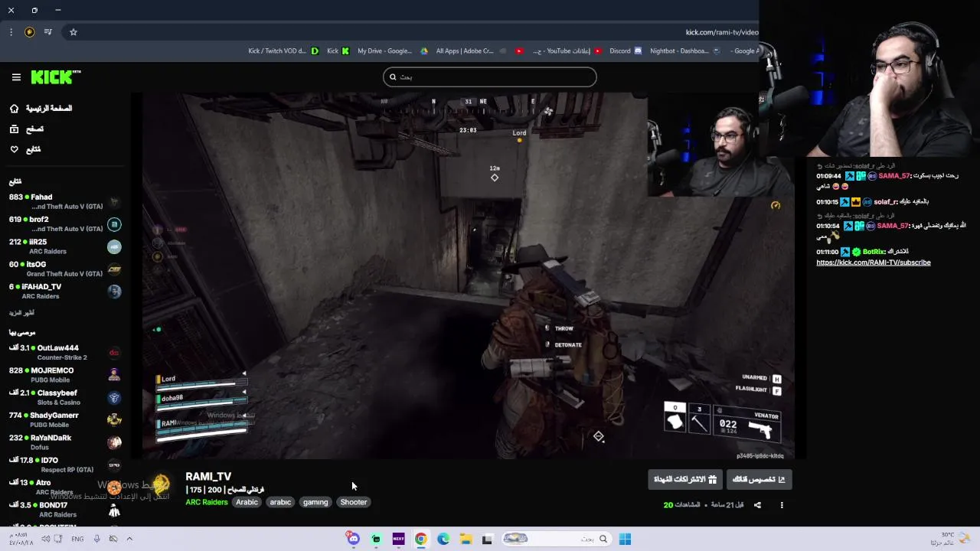
Task: Open Chrome three-dot menu
Action: click(11, 32)
